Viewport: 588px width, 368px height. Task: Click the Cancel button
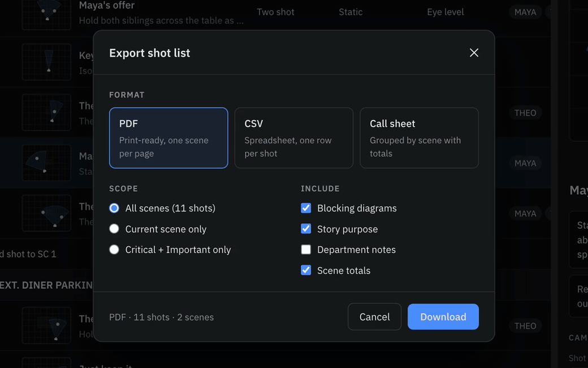[x=374, y=316]
